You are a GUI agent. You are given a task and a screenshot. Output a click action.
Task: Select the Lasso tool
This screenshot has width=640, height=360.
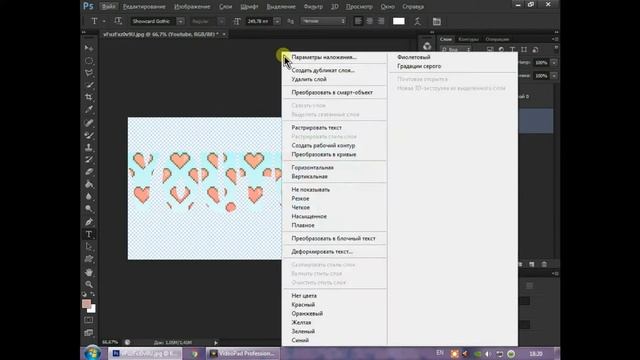point(89,73)
